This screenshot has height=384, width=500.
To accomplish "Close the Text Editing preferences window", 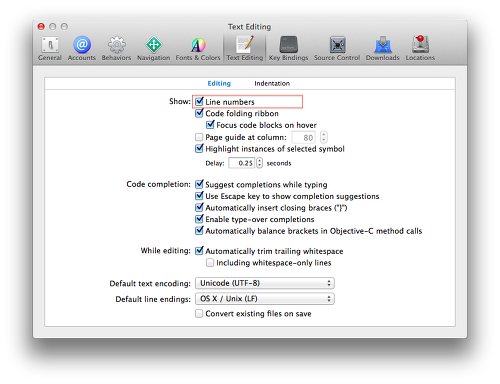I will coord(41,26).
